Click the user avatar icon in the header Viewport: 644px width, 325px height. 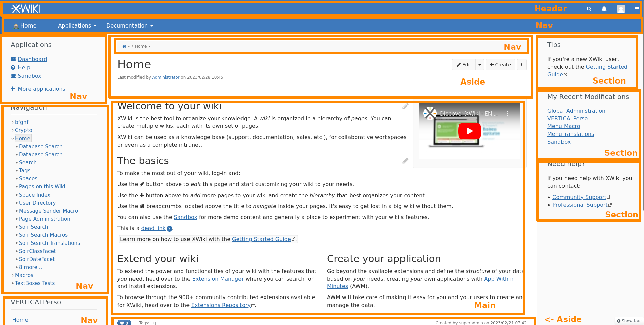pos(621,9)
